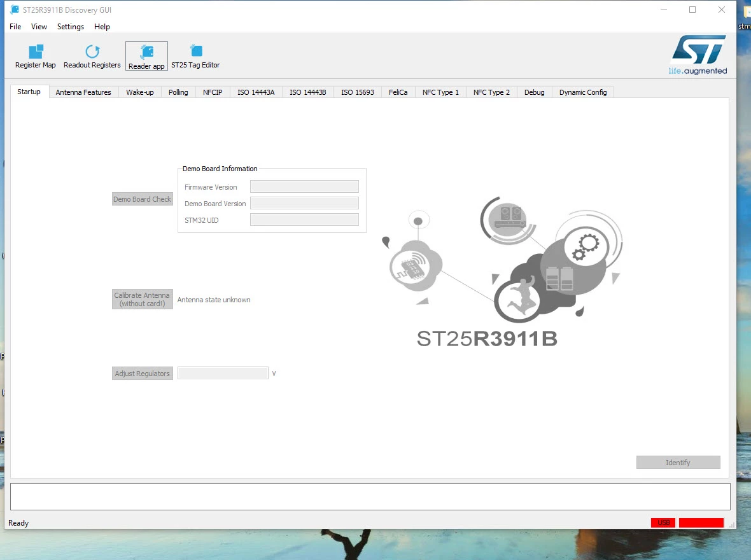The width and height of the screenshot is (751, 560).
Task: Open the Dynamic Config tab
Action: click(583, 92)
